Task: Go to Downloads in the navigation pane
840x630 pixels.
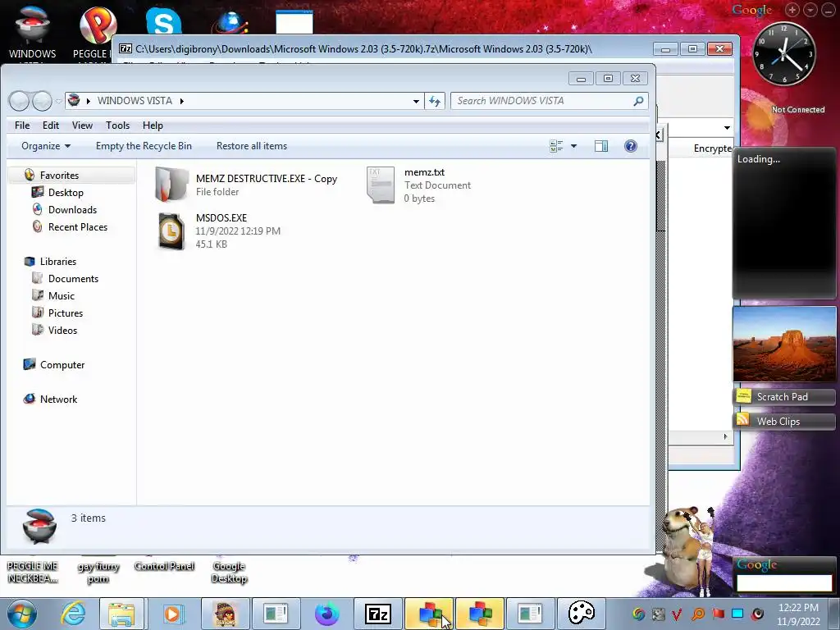Action: coord(72,209)
